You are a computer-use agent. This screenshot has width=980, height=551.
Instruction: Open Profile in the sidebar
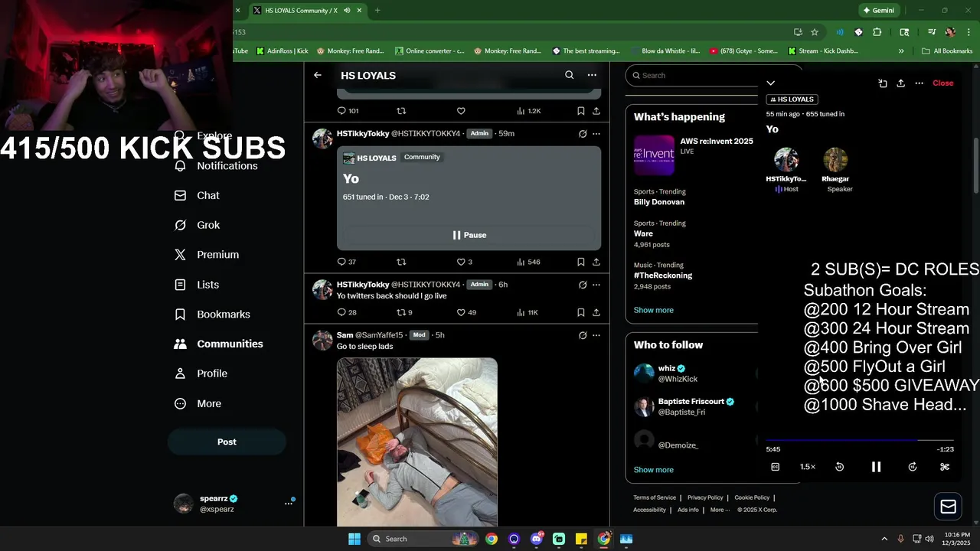[x=201, y=373]
